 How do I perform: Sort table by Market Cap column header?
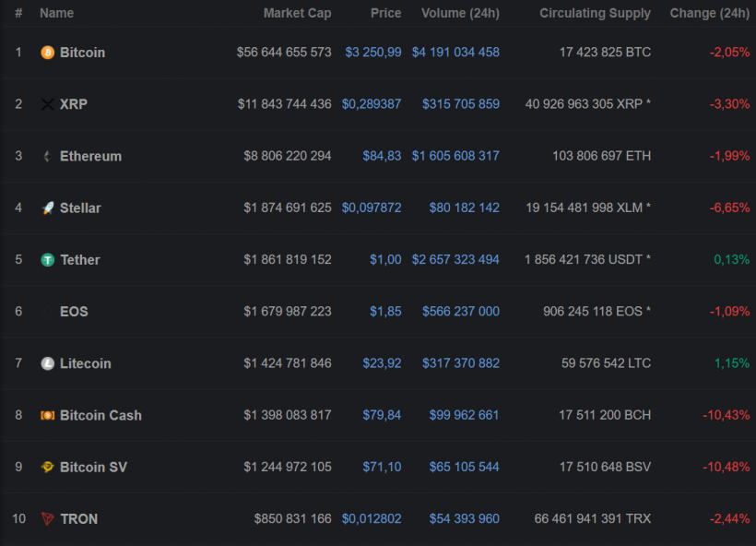pyautogui.click(x=297, y=13)
